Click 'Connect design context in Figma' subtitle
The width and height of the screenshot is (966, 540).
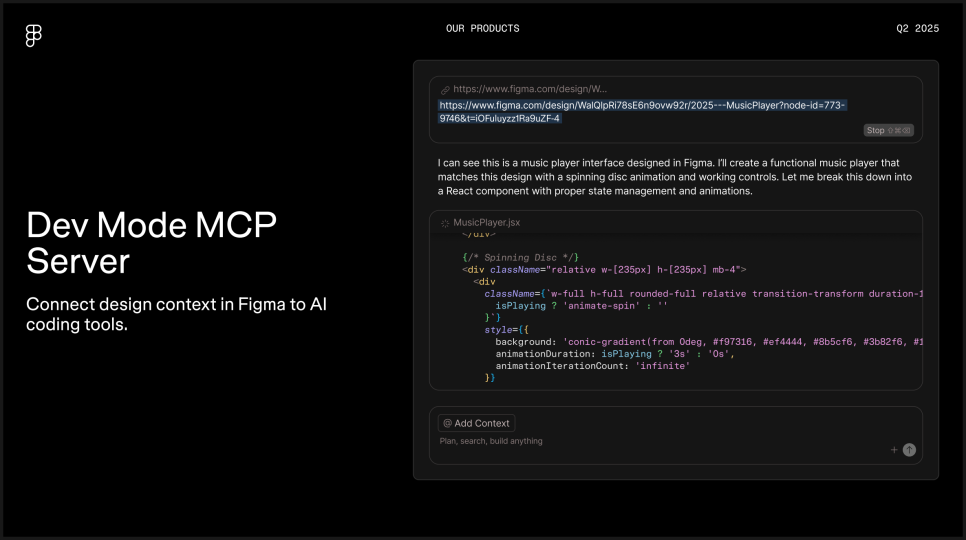click(x=176, y=314)
